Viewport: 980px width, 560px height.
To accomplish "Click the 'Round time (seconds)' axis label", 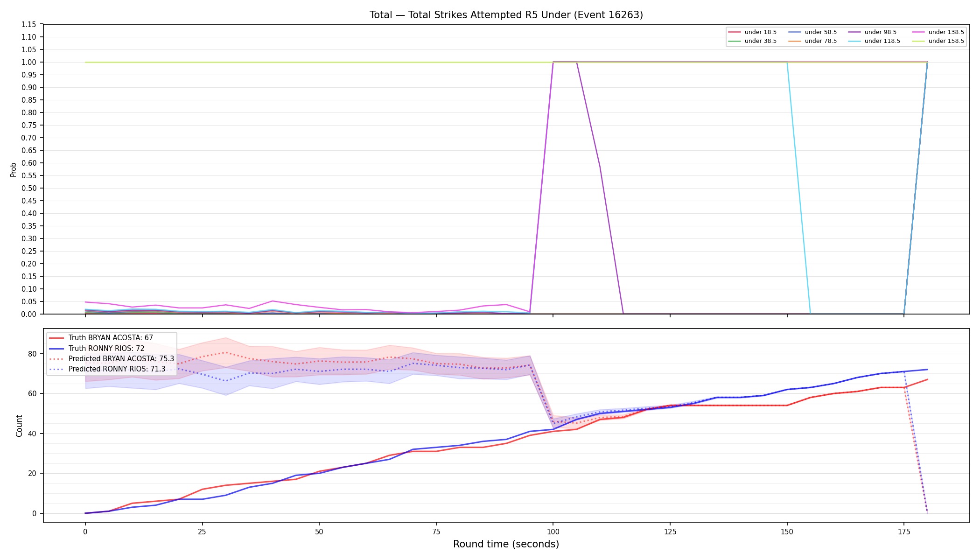I will pyautogui.click(x=506, y=544).
